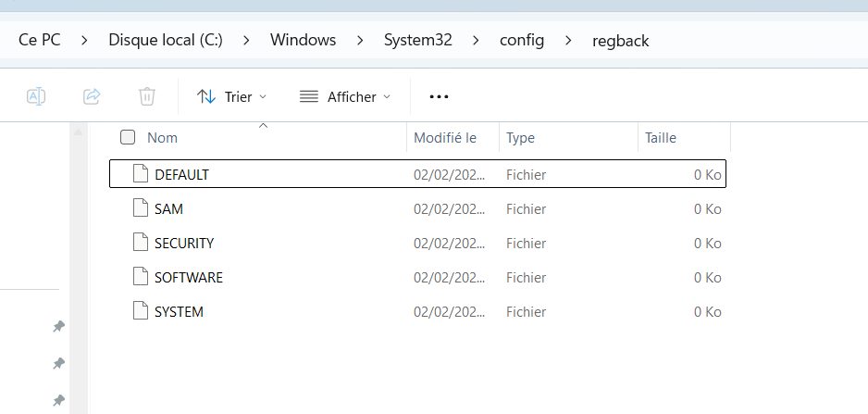Click the Rename icon in toolbar
The width and height of the screenshot is (868, 414).
coord(36,96)
